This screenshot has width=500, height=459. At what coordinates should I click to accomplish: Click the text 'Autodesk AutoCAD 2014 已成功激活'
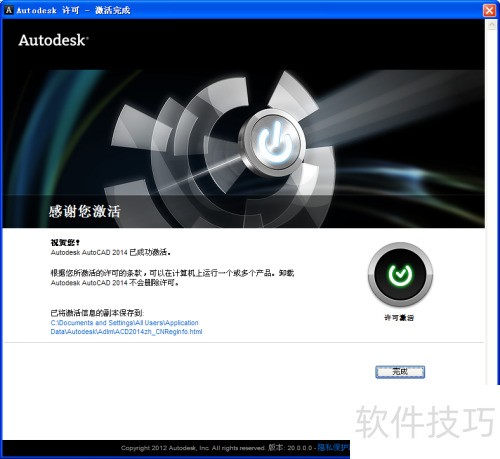111,252
